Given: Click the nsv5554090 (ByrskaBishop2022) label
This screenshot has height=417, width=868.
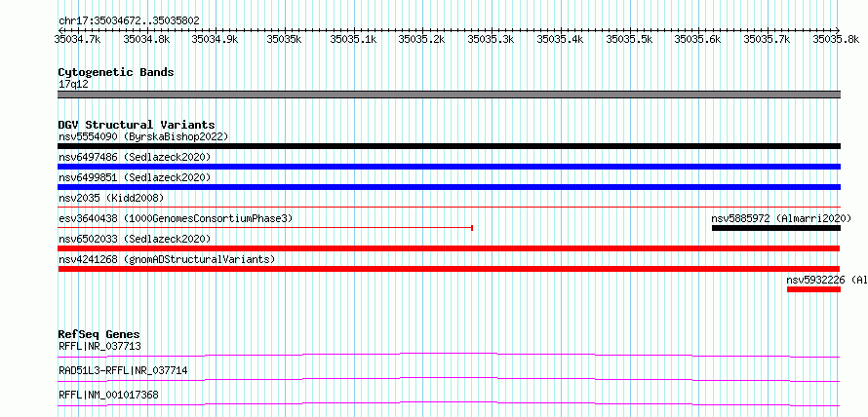Looking at the screenshot, I should [143, 136].
